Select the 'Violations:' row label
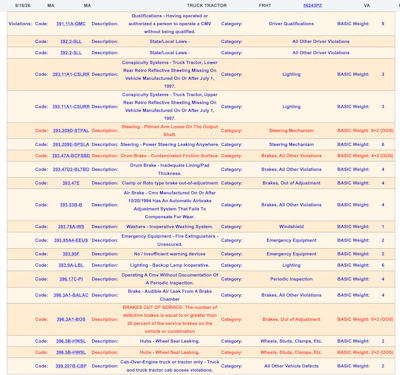Screen dimensions: 400x375 (x=20, y=24)
